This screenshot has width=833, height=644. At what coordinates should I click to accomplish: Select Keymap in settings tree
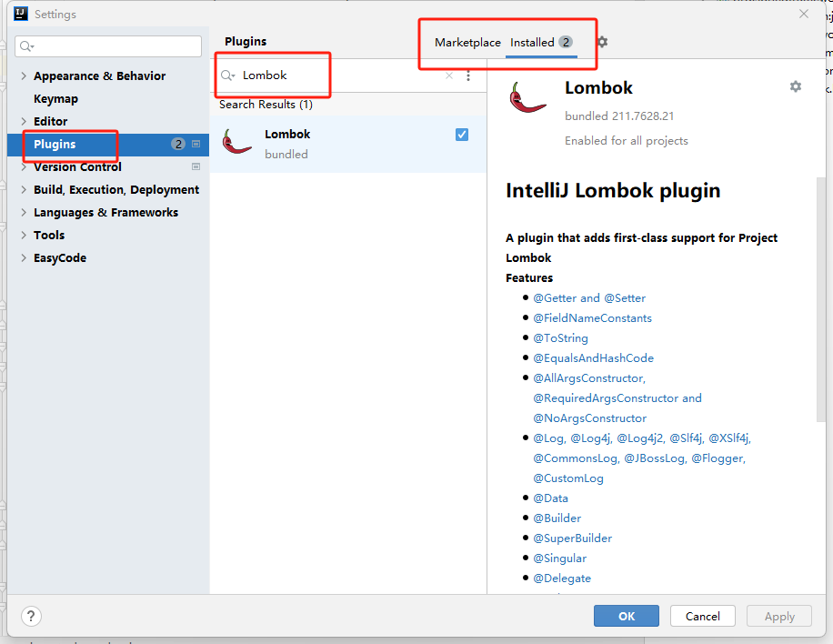click(x=55, y=99)
